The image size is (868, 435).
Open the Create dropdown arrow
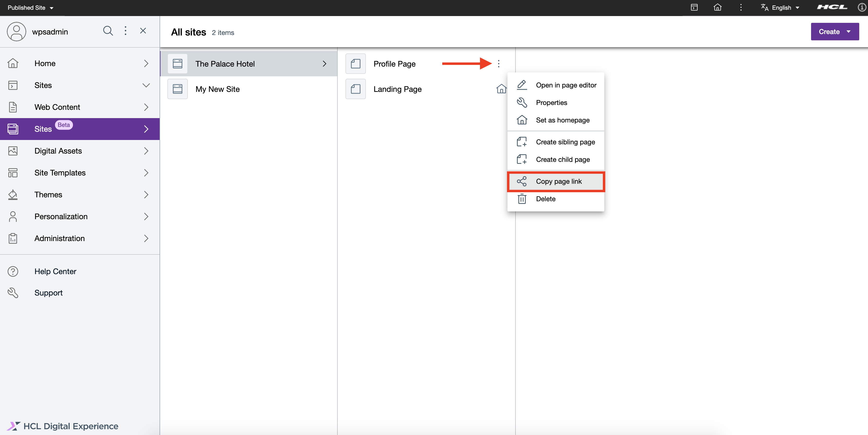[x=849, y=31]
